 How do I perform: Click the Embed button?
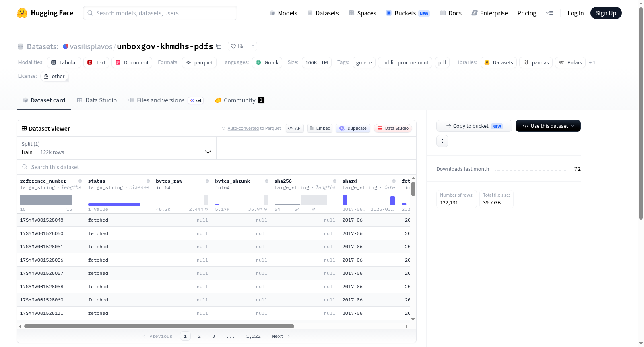pos(320,128)
